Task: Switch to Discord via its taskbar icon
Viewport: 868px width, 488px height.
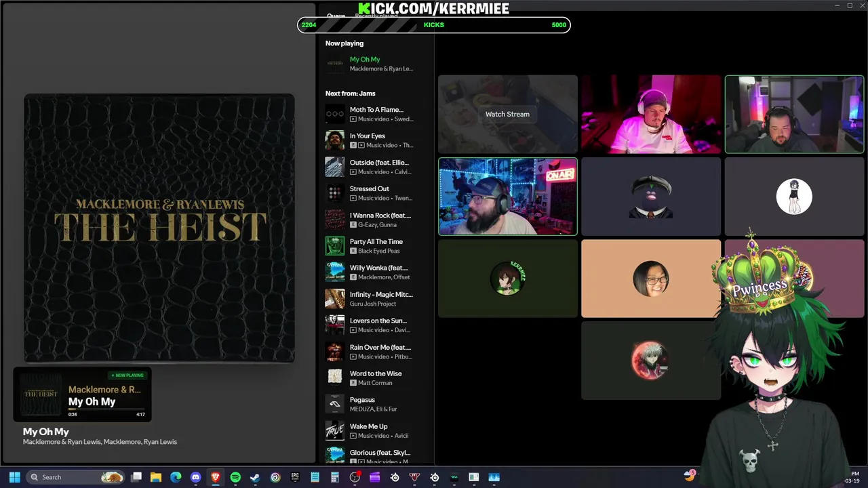Action: (196, 477)
